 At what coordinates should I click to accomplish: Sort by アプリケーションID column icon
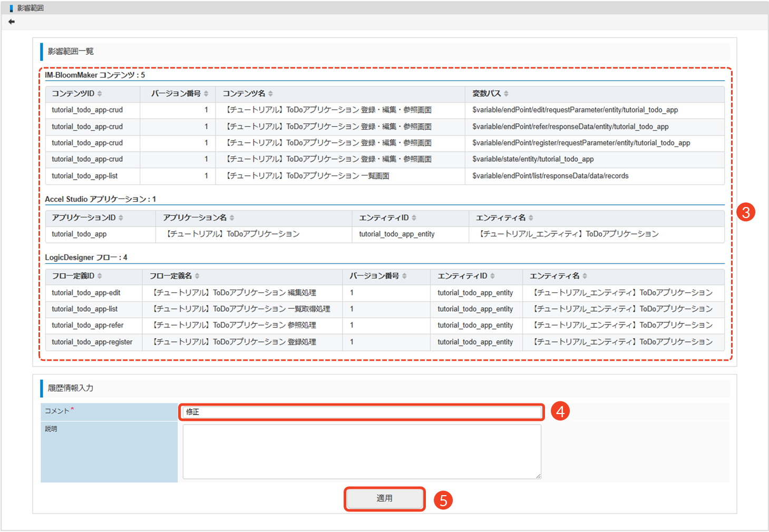click(x=121, y=218)
